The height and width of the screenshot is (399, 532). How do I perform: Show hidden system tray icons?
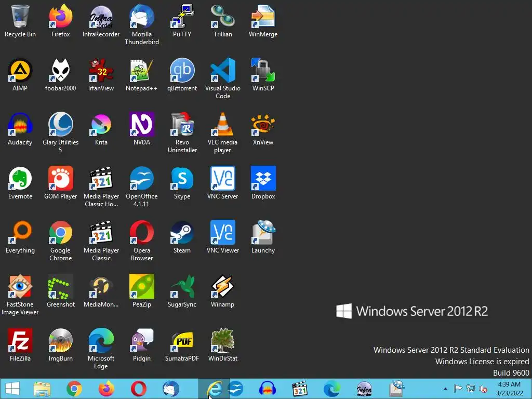[445, 389]
